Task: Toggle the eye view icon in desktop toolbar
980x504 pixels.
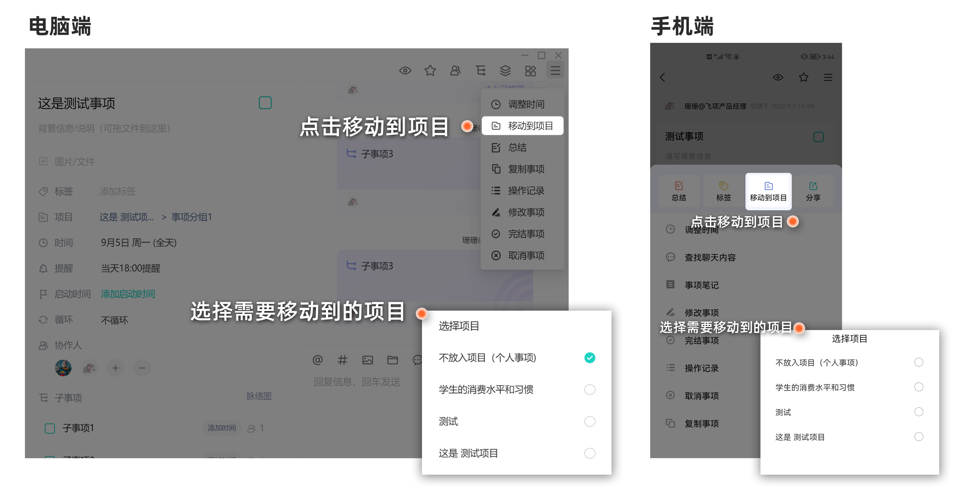Action: pos(405,71)
